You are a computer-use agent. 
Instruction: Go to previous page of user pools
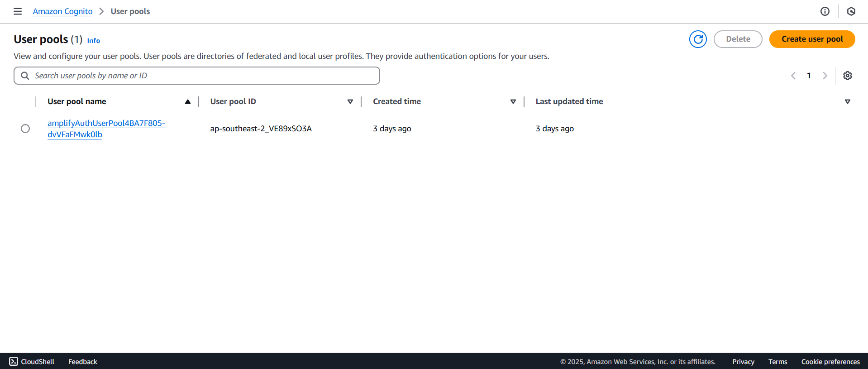click(x=793, y=76)
